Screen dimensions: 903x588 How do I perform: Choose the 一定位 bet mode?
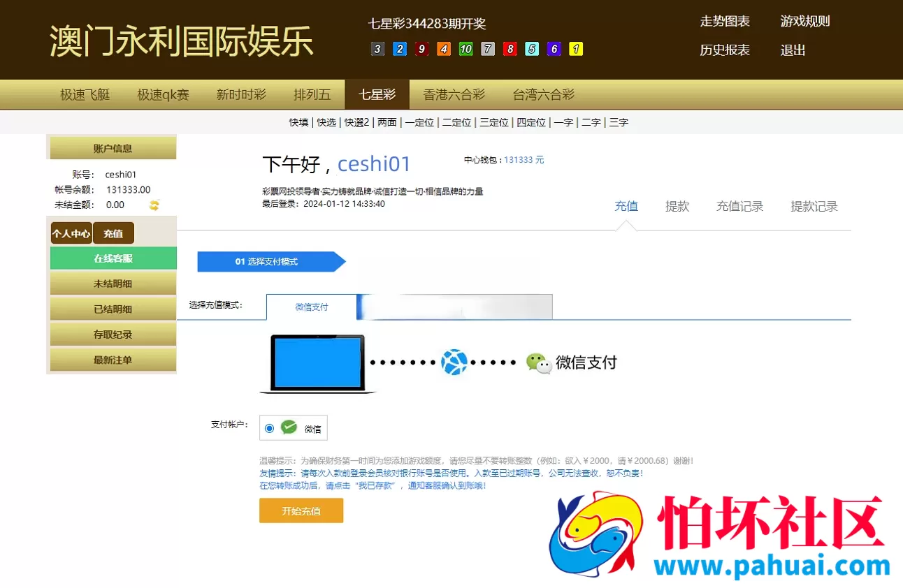(419, 122)
